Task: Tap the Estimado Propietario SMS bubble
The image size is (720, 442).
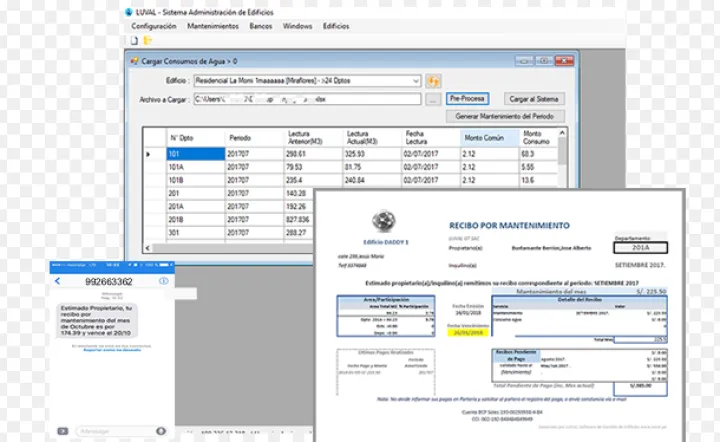Action: (97, 320)
